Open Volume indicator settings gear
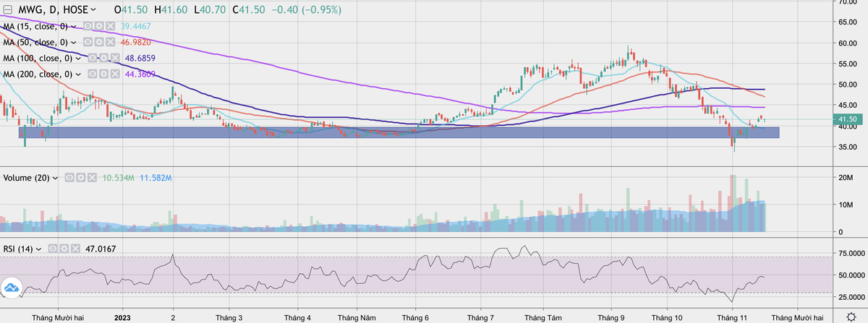The image size is (868, 323). coord(80,177)
